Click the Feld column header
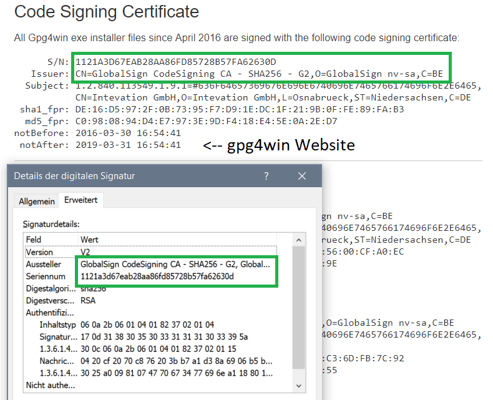 click(x=51, y=240)
